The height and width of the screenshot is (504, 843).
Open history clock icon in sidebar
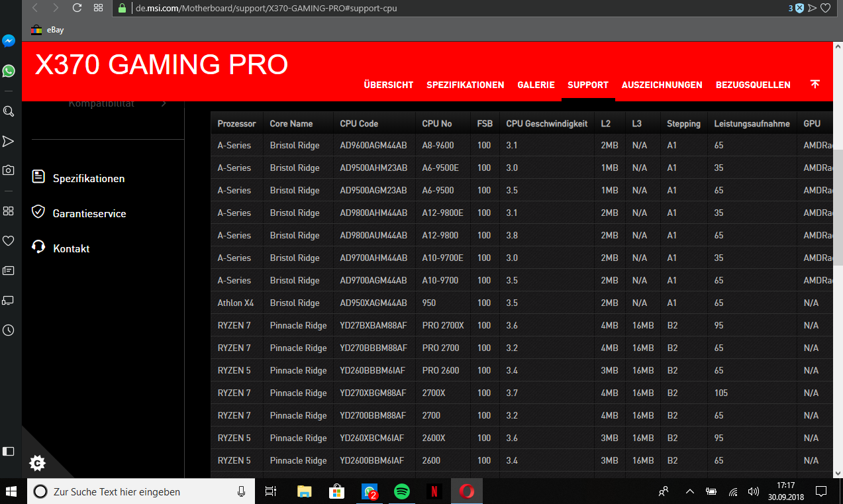click(9, 330)
